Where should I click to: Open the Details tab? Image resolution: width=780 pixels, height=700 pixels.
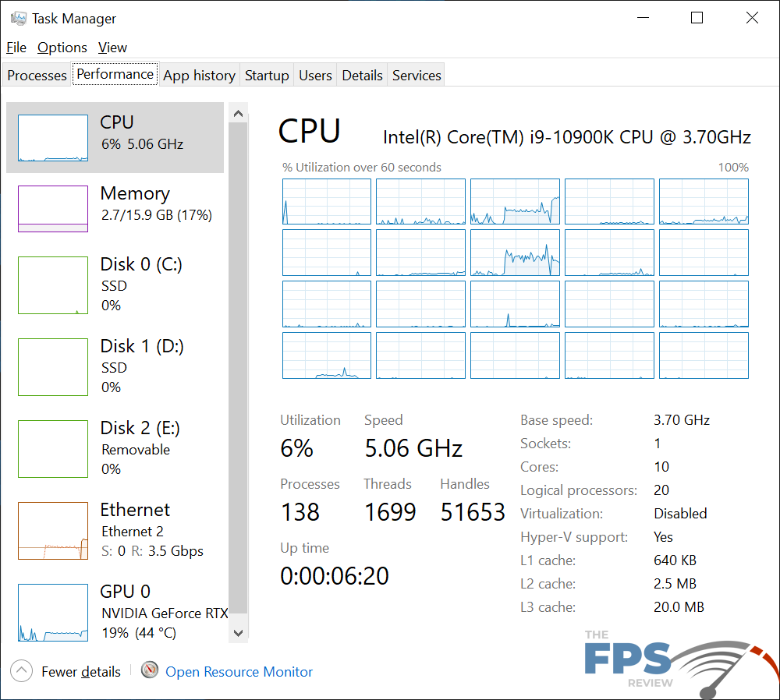click(x=362, y=75)
